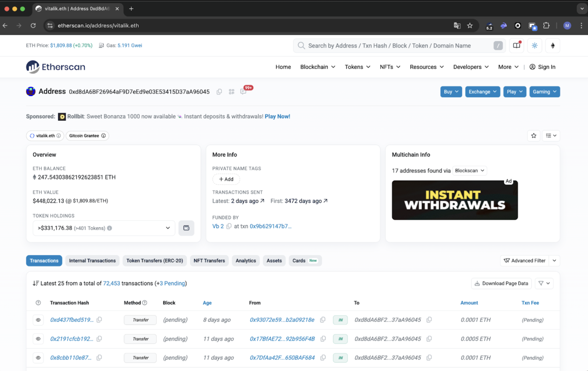Open the Play dropdown
The width and height of the screenshot is (588, 371).
tap(515, 92)
